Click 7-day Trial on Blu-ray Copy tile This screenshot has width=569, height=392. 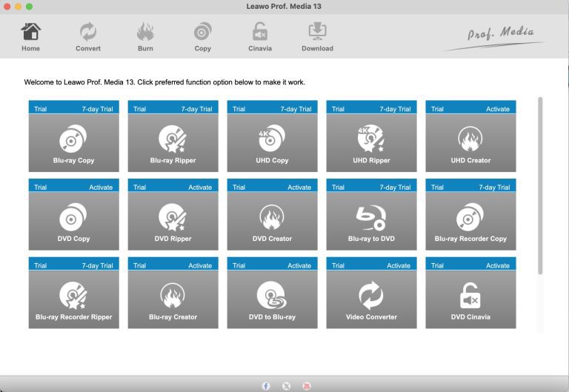click(97, 109)
